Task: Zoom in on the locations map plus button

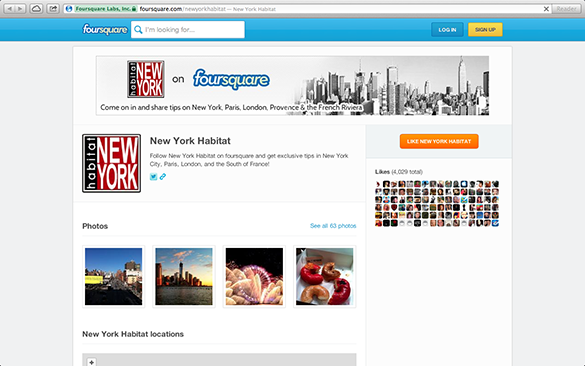Action: [x=91, y=362]
